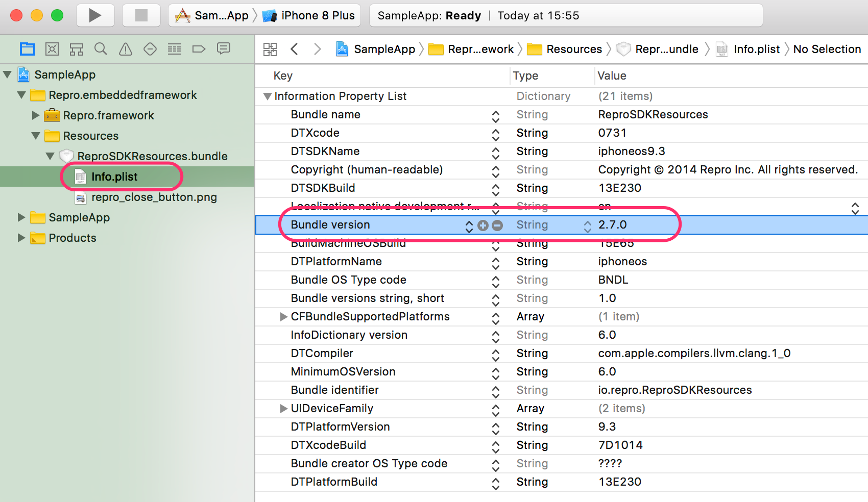Collapse the Resources folder in navigator
This screenshot has height=502, width=868.
click(x=36, y=136)
